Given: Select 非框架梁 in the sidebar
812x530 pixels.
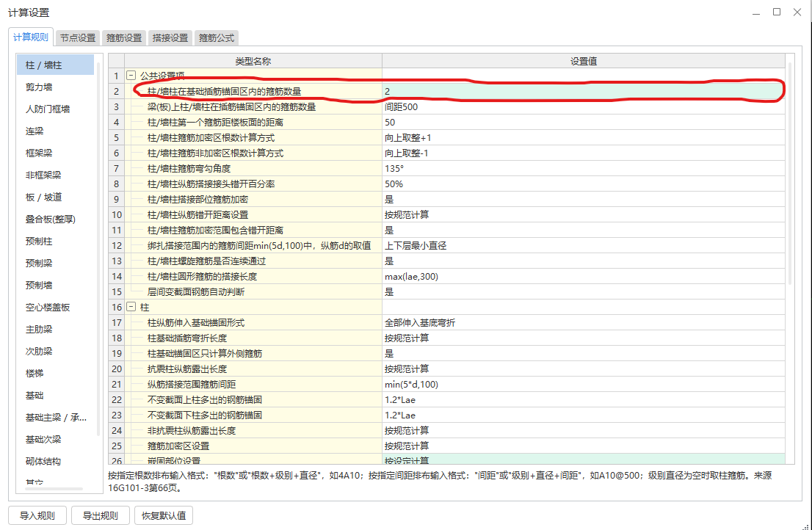Looking at the screenshot, I should click(x=55, y=175).
